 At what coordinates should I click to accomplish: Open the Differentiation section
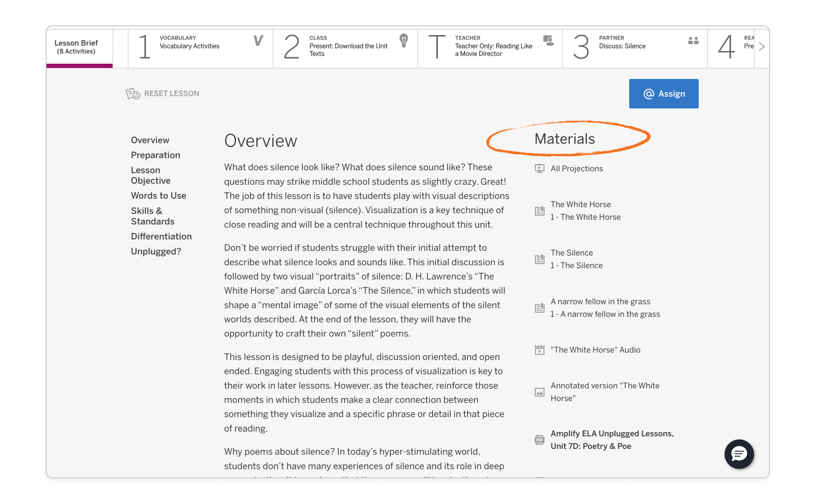pyautogui.click(x=161, y=236)
